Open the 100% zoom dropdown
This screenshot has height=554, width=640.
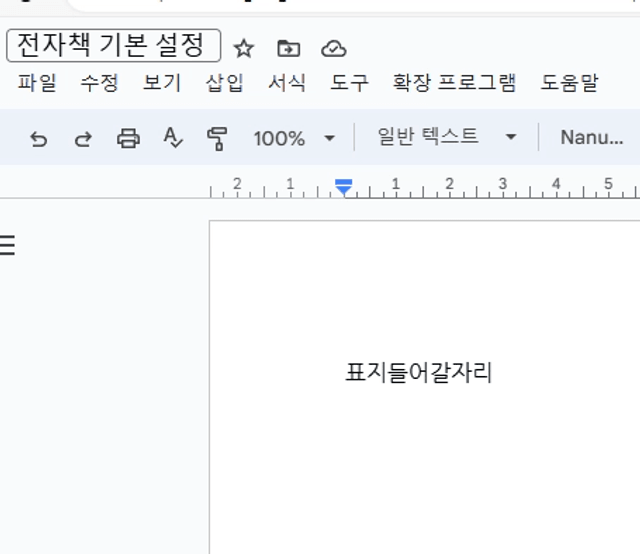point(294,138)
